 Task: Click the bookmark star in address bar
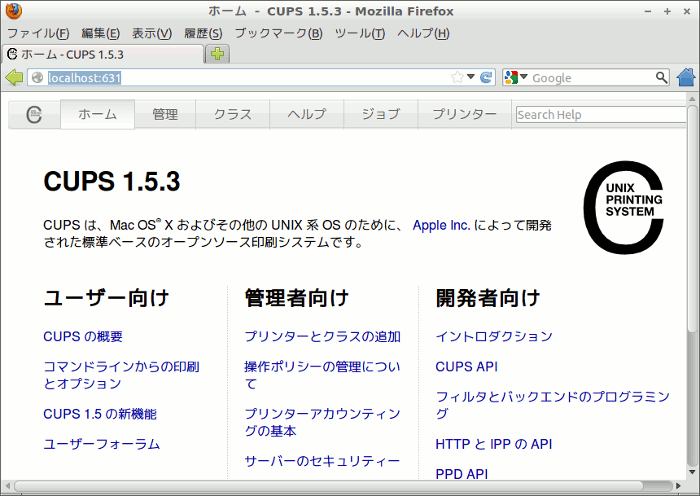(x=458, y=77)
